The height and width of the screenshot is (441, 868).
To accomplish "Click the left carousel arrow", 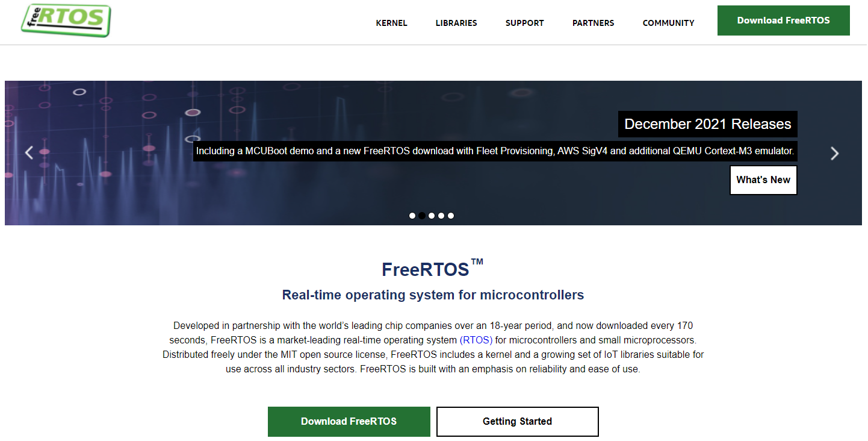I will point(29,152).
